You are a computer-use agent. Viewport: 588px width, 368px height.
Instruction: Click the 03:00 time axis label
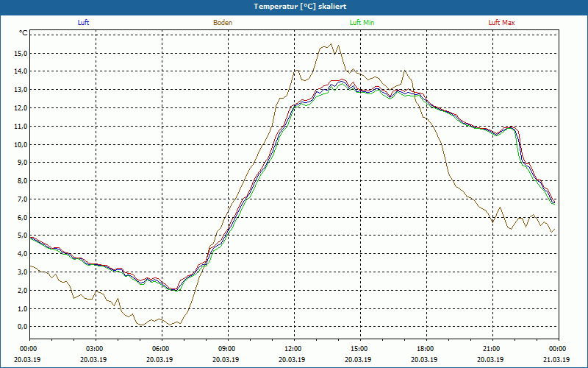[96, 349]
